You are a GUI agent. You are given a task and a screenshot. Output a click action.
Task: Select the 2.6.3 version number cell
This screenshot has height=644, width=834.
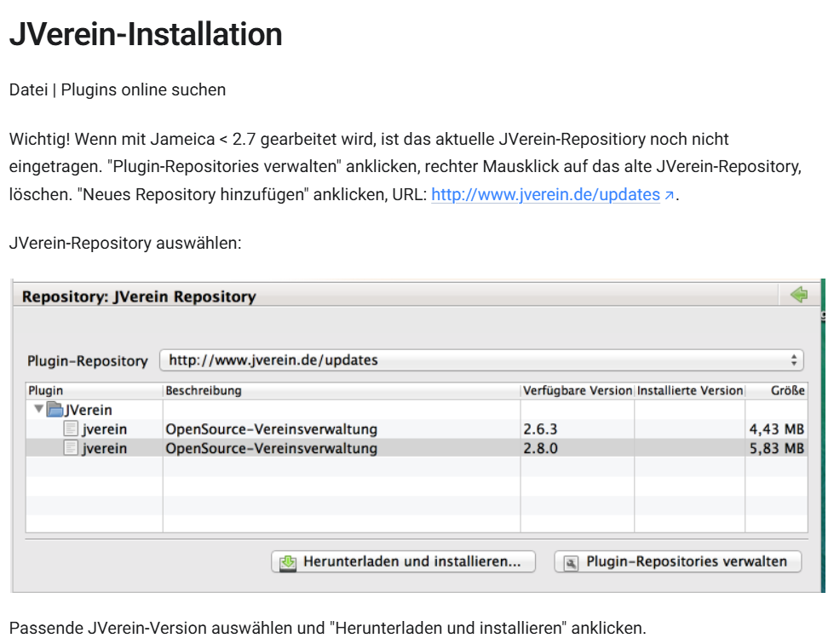point(541,428)
